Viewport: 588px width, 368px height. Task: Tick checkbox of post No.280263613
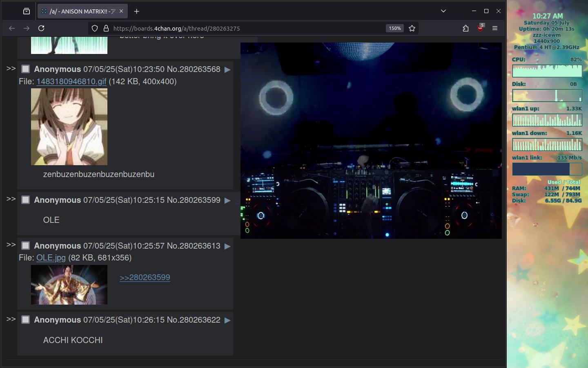click(25, 246)
